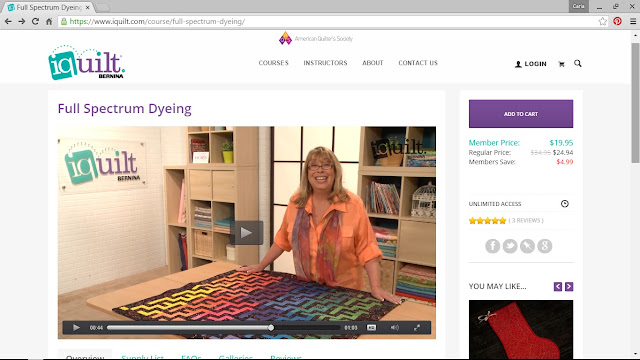Reload the current page
The width and height of the screenshot is (640, 360).
pyautogui.click(x=36, y=21)
